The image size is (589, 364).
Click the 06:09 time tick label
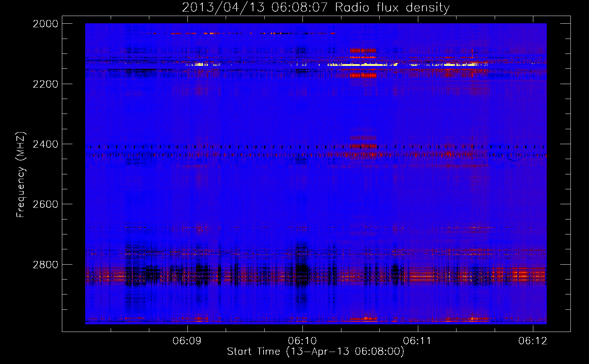tap(187, 341)
